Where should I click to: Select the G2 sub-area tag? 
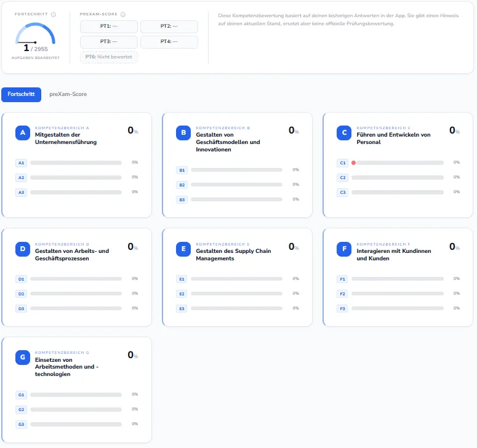(21, 410)
